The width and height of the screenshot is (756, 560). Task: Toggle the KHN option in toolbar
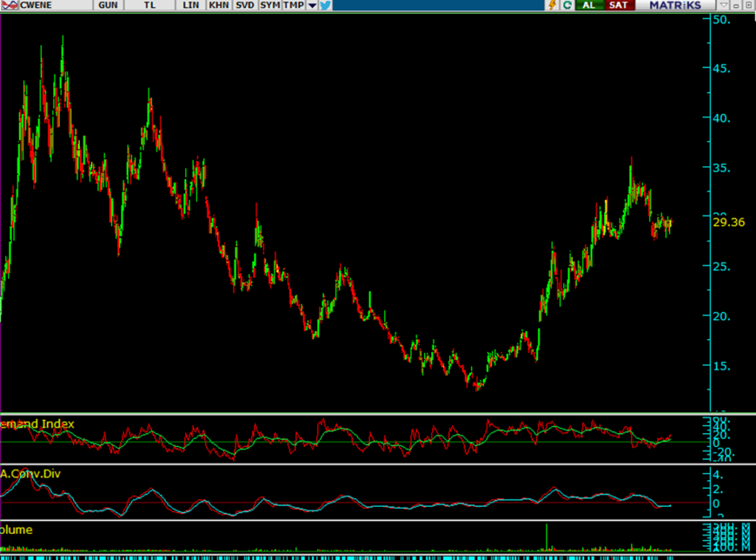click(x=219, y=5)
